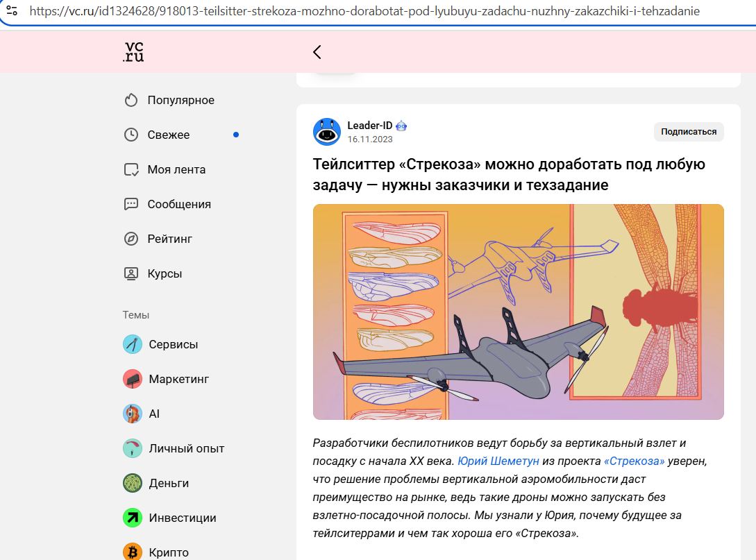
Task: Select the AI topic
Action: coord(141,414)
